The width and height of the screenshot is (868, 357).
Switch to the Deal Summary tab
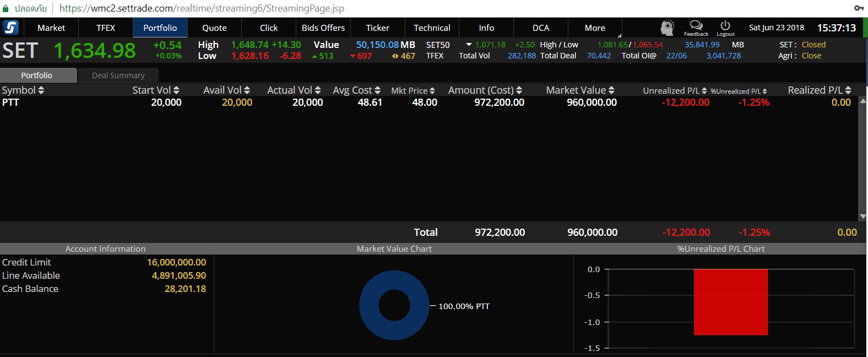(x=118, y=75)
